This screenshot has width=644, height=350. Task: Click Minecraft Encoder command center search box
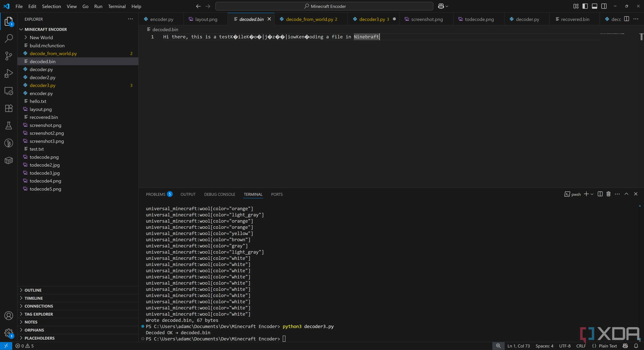[x=324, y=6]
